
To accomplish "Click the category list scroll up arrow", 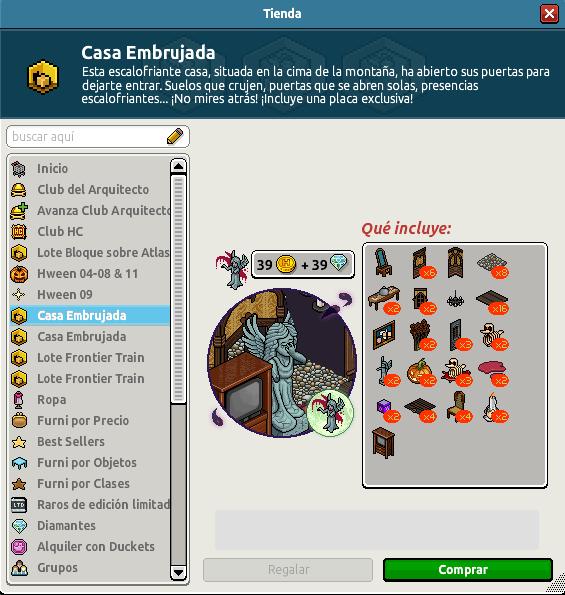I will click(x=178, y=166).
